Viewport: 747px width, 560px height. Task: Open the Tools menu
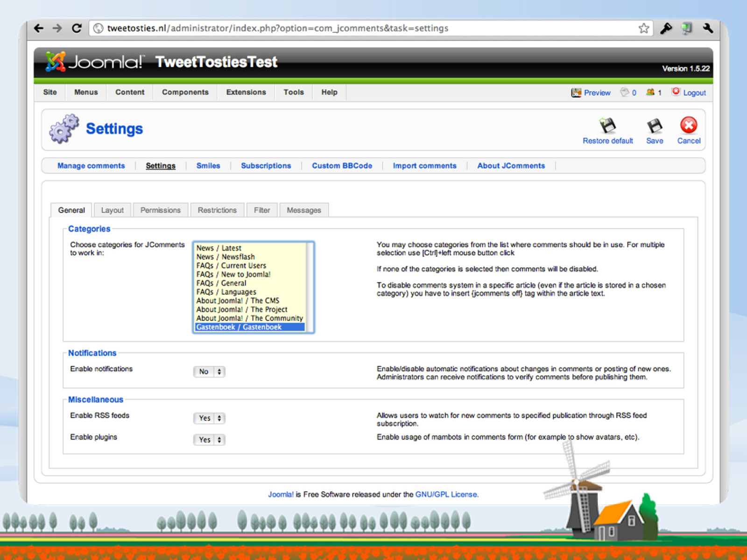[x=294, y=92]
